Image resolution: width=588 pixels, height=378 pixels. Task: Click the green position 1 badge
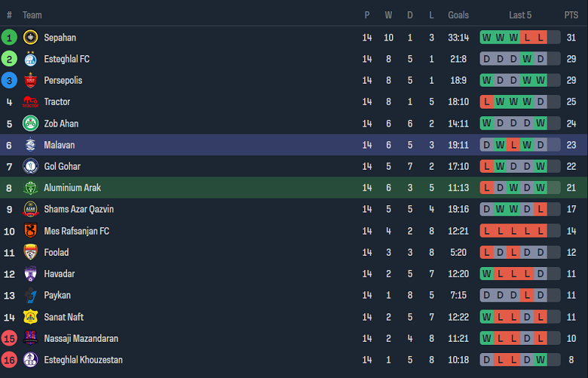click(x=9, y=38)
